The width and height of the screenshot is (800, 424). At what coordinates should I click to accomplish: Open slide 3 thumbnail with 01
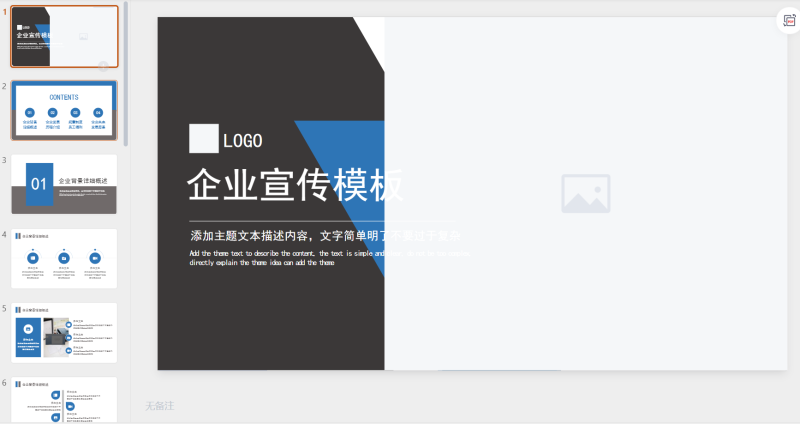point(64,184)
